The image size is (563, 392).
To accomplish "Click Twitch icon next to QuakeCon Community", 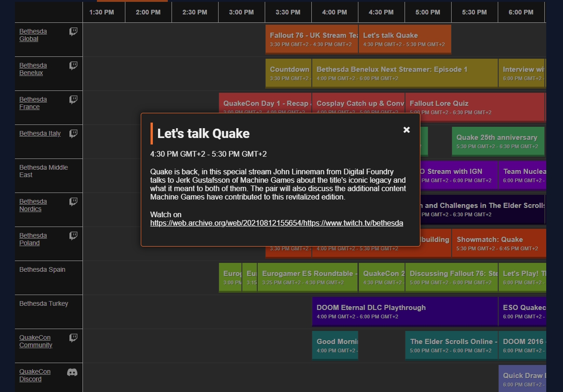I will pyautogui.click(x=74, y=338).
